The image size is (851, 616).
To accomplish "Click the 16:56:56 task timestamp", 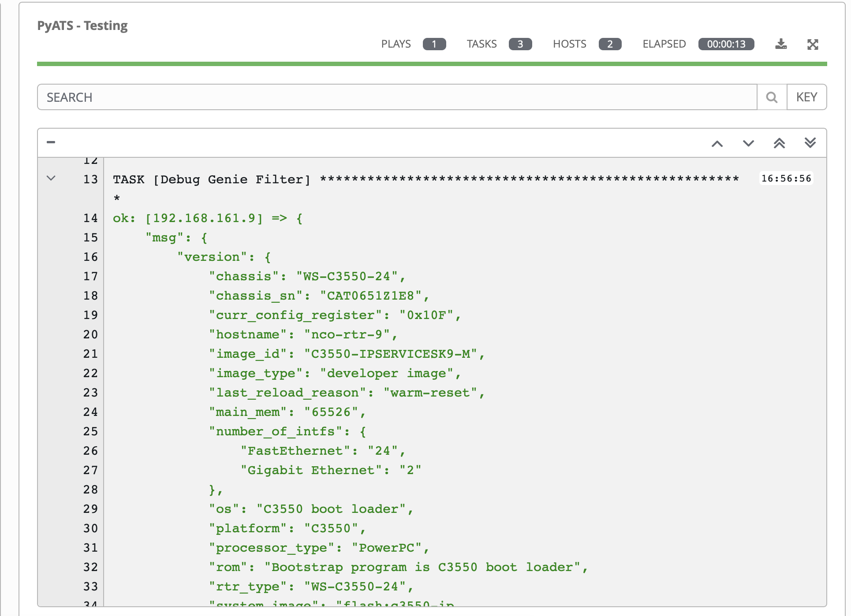I will [786, 178].
